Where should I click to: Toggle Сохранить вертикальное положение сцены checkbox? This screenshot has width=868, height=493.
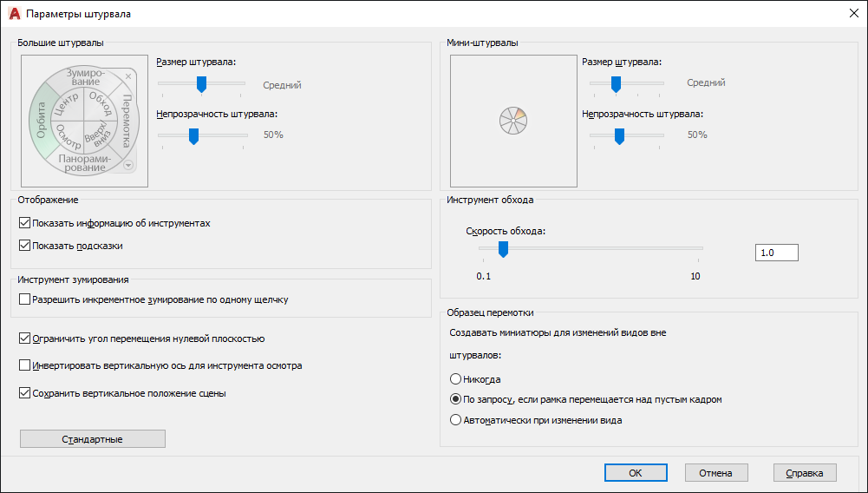pos(24,393)
